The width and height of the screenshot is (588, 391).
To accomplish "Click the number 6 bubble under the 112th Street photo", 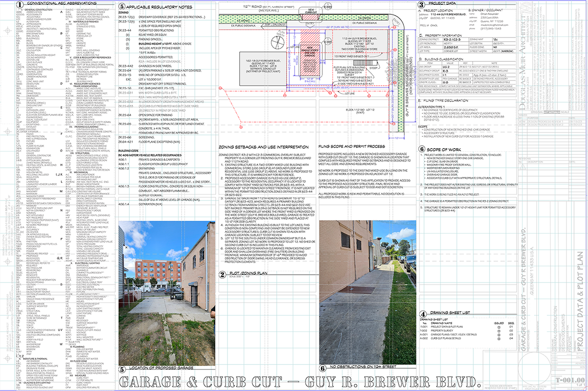I will [x=322, y=367].
